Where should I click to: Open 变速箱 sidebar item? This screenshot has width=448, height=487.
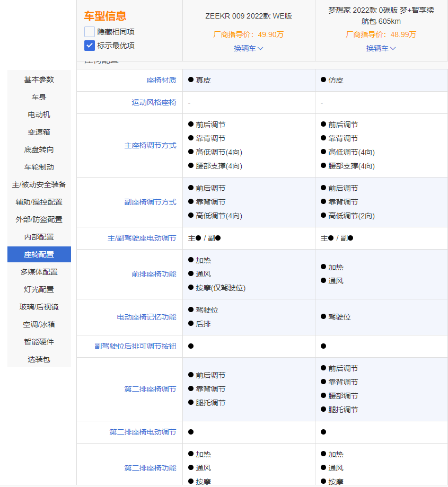(39, 132)
